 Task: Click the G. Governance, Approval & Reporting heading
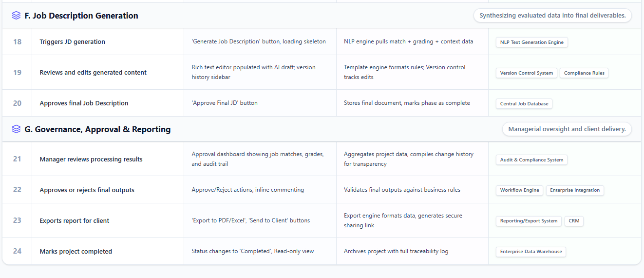pyautogui.click(x=97, y=129)
